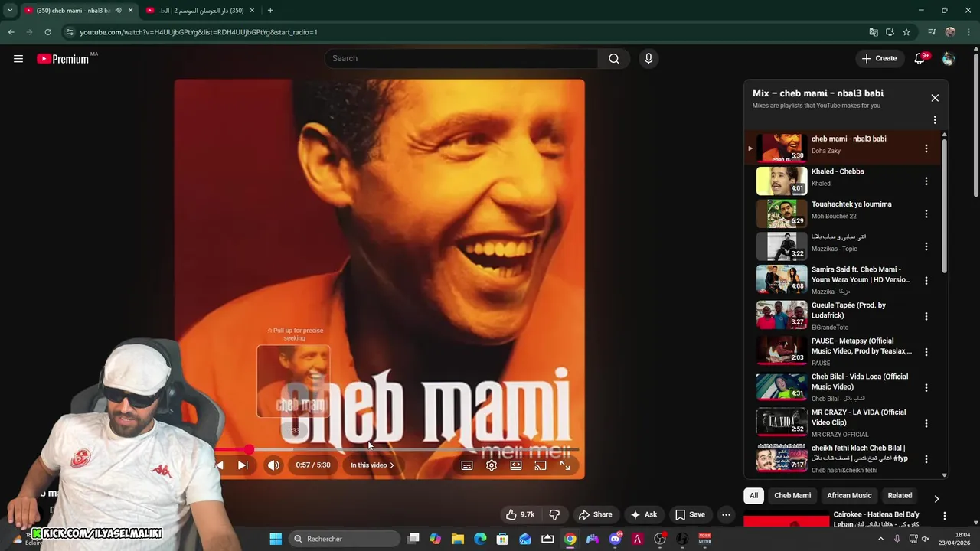This screenshot has width=980, height=551.
Task: Open Windows Start menu
Action: tap(276, 539)
